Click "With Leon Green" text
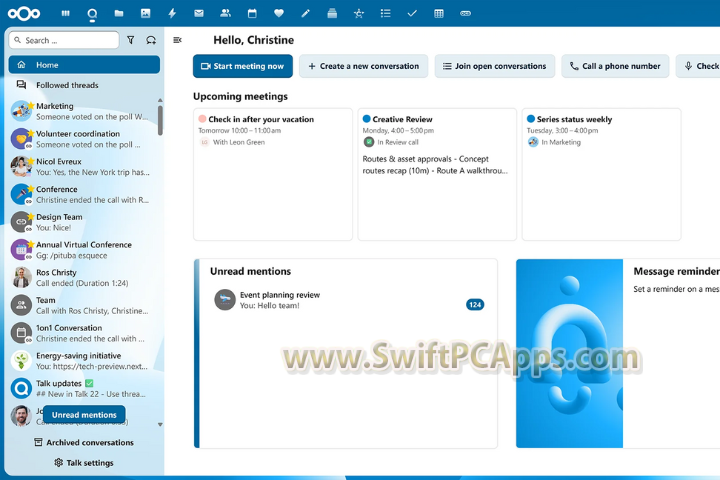 pyautogui.click(x=239, y=142)
